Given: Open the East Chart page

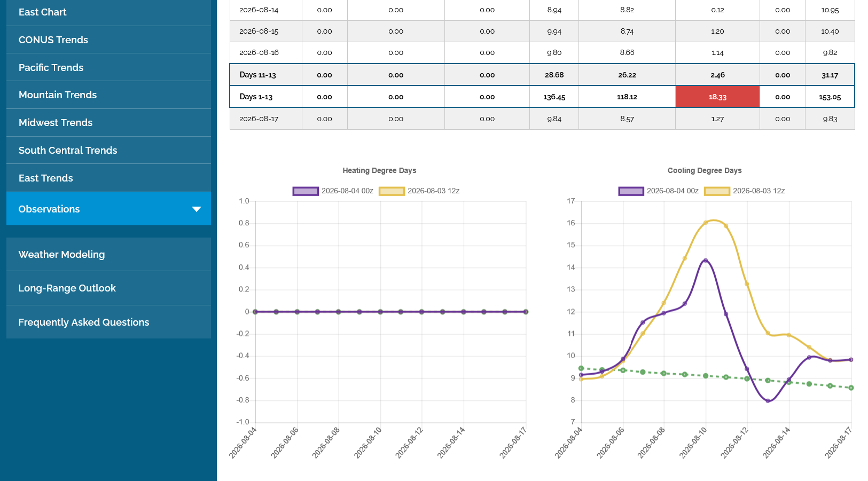Looking at the screenshot, I should pyautogui.click(x=108, y=12).
